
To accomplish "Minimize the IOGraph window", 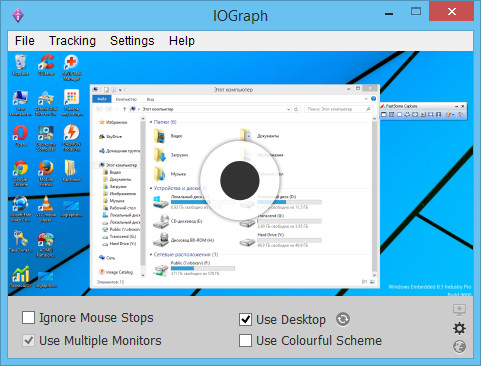I will tap(389, 12).
